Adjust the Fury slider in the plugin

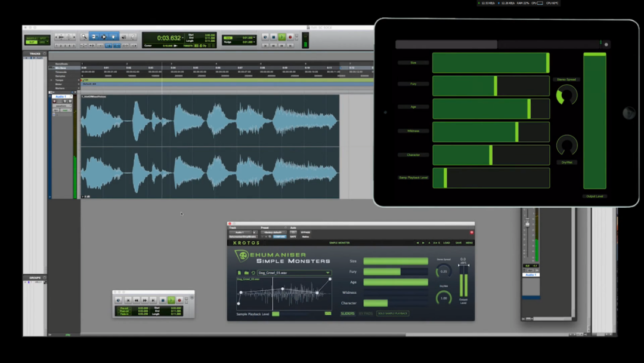point(395,272)
